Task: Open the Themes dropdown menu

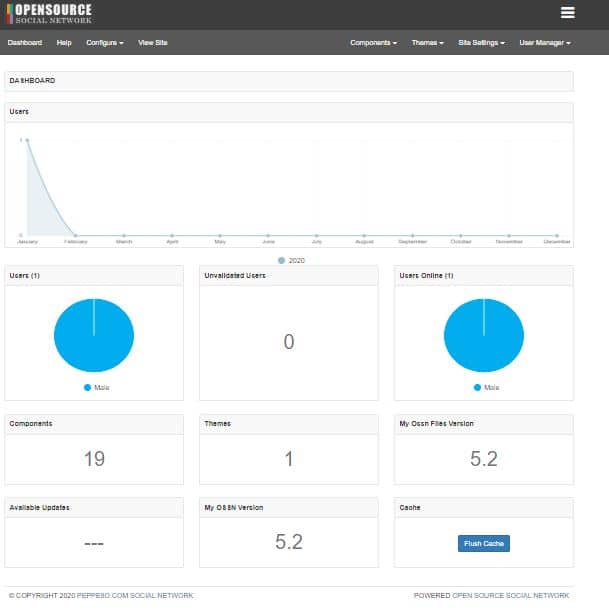Action: click(427, 43)
